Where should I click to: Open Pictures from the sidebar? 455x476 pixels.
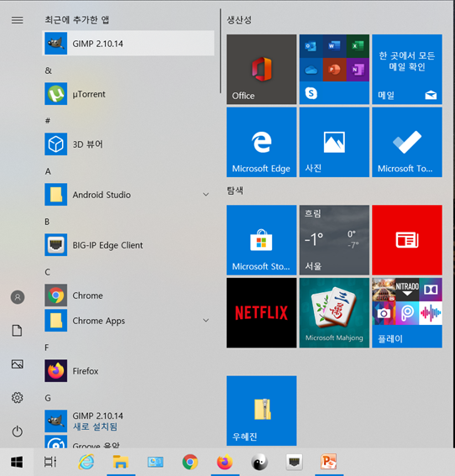pyautogui.click(x=17, y=364)
